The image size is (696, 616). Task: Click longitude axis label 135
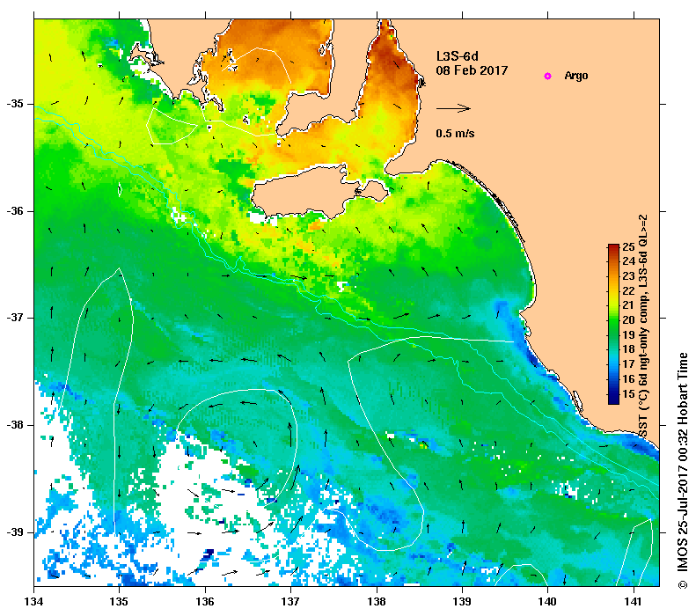(x=119, y=602)
